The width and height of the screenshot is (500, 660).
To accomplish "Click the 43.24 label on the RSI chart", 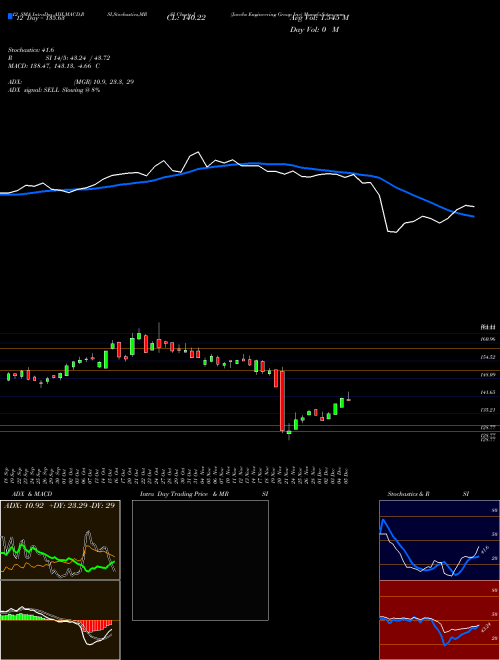I will (486, 627).
